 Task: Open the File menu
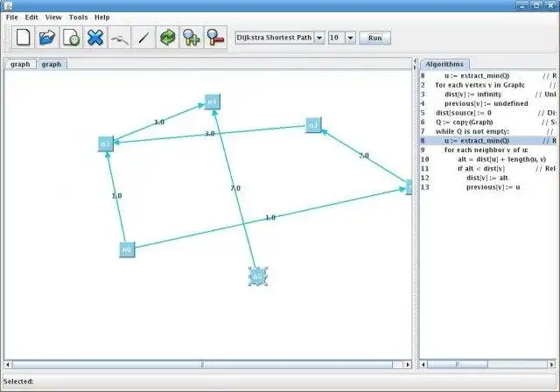tap(11, 17)
